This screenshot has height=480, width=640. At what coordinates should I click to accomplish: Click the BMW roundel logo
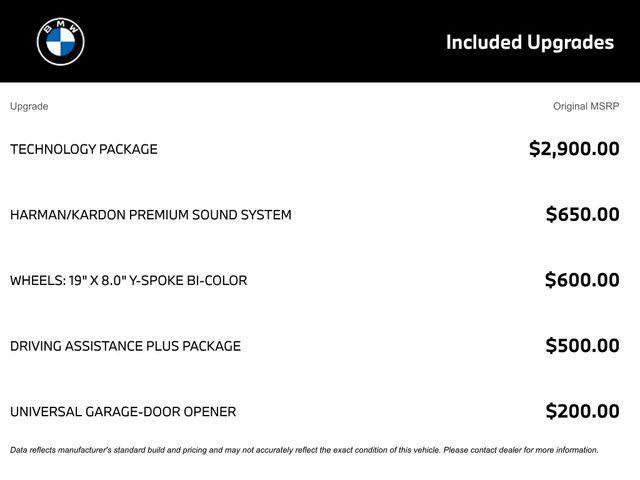pyautogui.click(x=61, y=41)
